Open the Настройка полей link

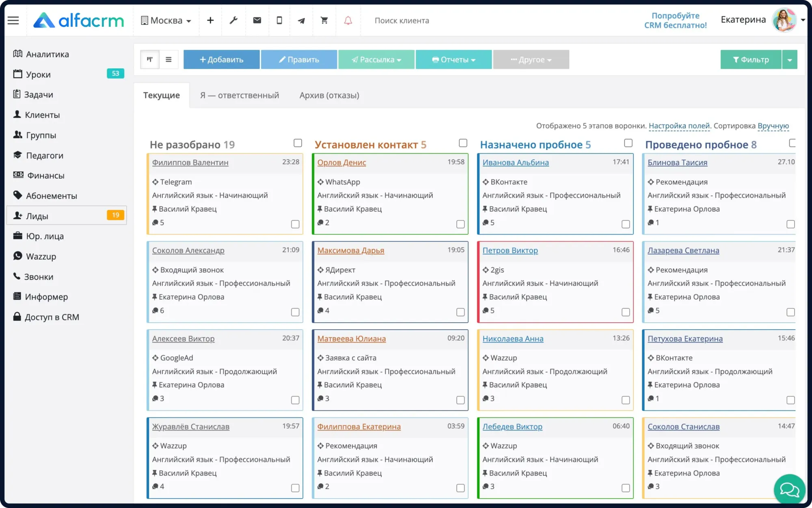pyautogui.click(x=679, y=126)
